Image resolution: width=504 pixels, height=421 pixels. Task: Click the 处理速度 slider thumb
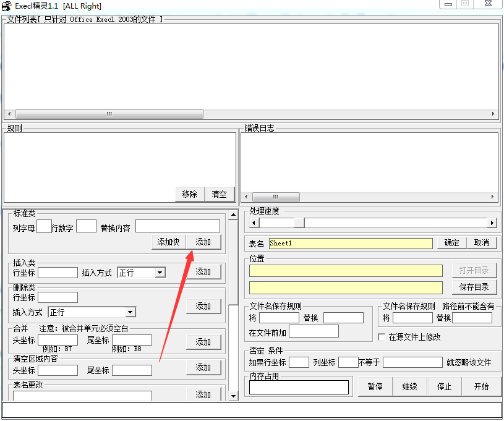click(299, 223)
